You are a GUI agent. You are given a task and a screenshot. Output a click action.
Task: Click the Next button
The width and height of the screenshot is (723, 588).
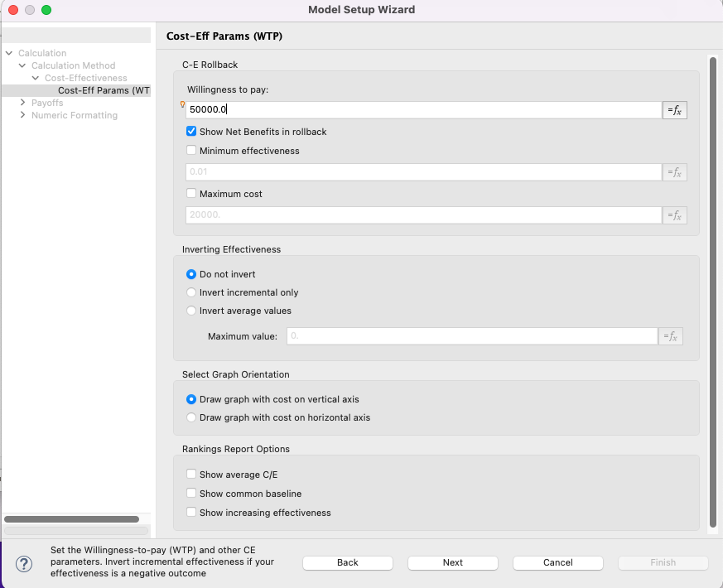pos(452,562)
